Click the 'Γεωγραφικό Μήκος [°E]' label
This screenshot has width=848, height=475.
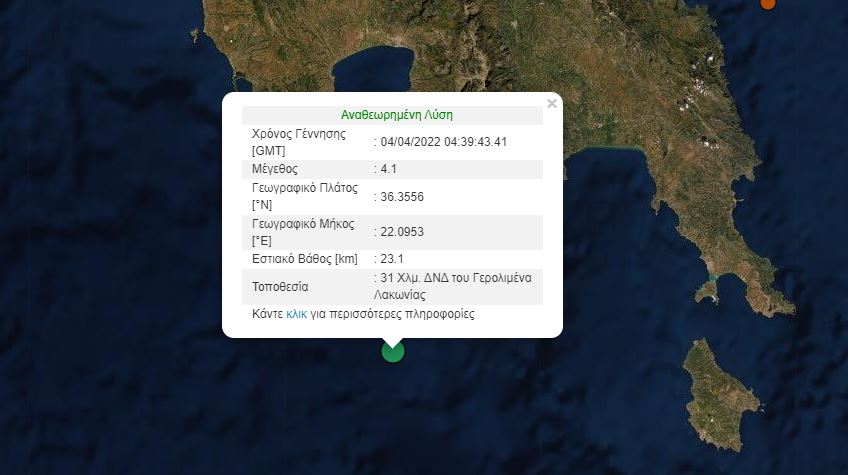[304, 232]
